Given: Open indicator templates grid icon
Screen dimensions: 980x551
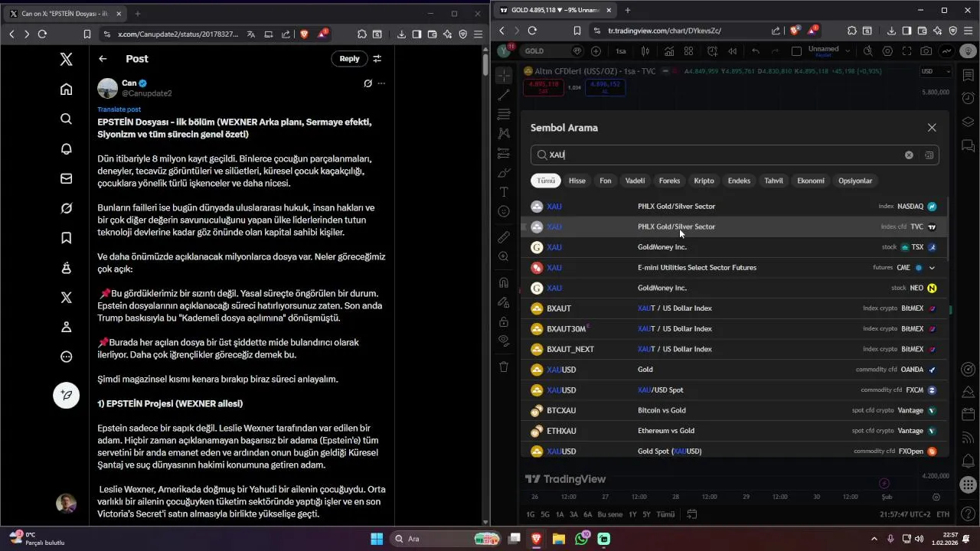Looking at the screenshot, I should (689, 51).
